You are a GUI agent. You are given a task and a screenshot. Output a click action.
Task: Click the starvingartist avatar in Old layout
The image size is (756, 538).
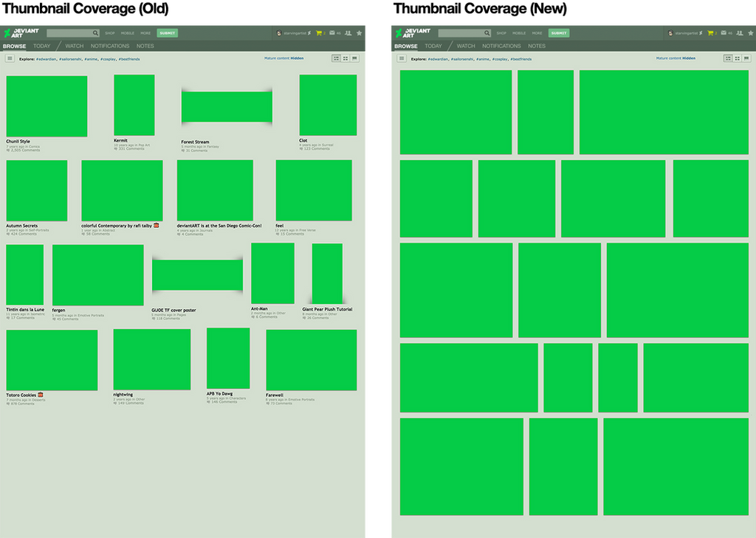tap(278, 32)
